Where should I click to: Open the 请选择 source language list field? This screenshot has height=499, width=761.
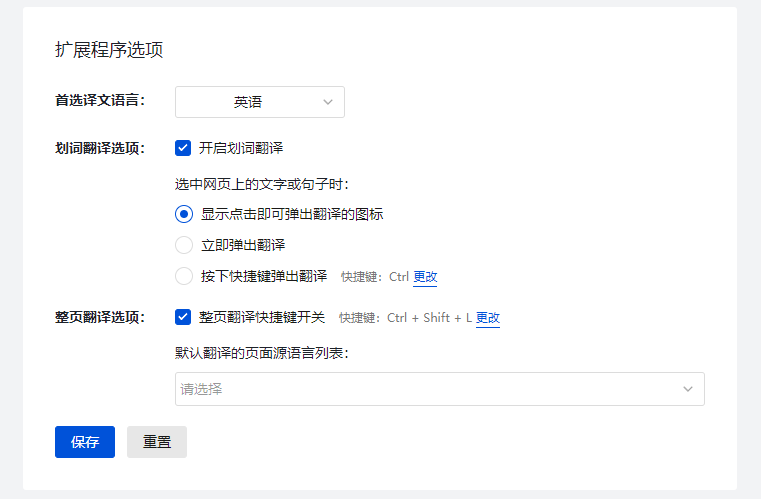click(x=430, y=389)
